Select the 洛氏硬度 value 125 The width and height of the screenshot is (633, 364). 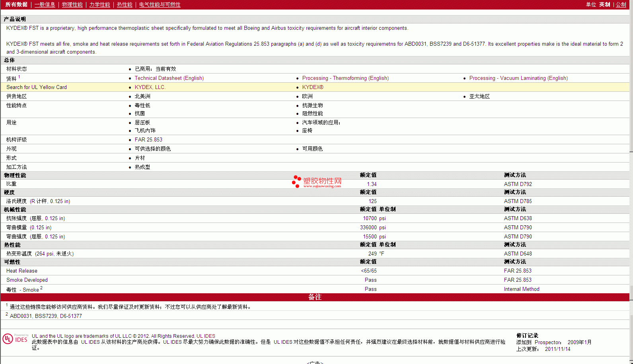pos(372,201)
